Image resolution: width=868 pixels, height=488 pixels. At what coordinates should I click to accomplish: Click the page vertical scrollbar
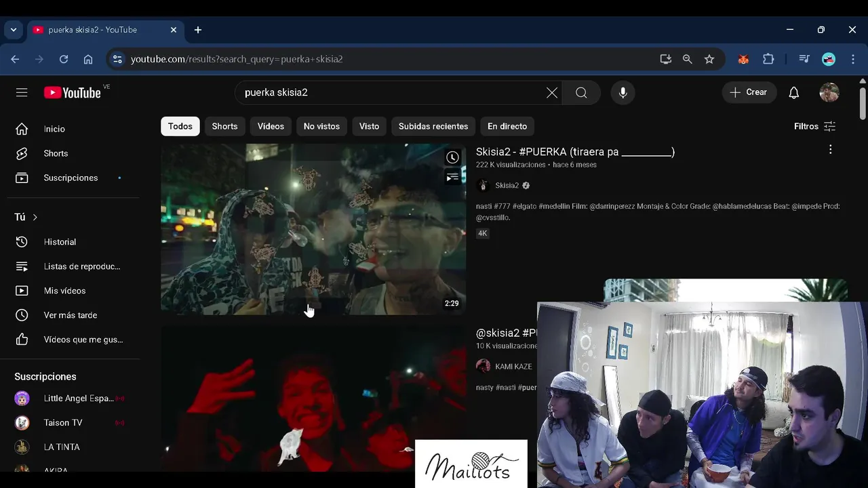tap(863, 104)
